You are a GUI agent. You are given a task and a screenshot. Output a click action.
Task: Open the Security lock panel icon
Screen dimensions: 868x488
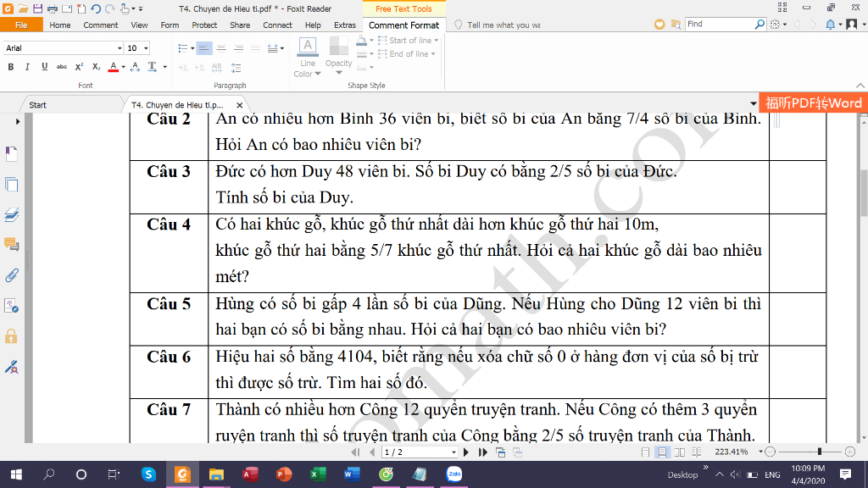11,335
